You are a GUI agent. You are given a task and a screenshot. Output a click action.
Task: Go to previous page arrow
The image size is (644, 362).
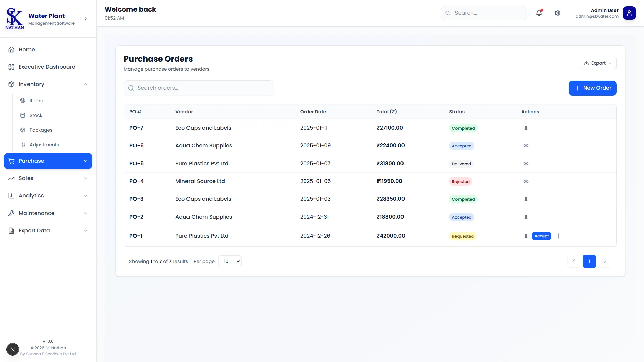coord(574,261)
